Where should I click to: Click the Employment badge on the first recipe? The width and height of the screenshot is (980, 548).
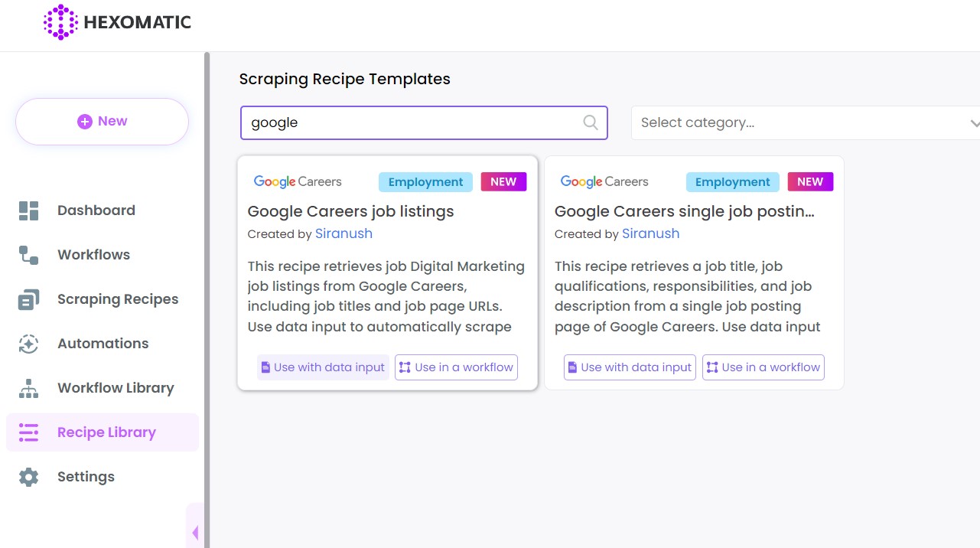tap(425, 181)
